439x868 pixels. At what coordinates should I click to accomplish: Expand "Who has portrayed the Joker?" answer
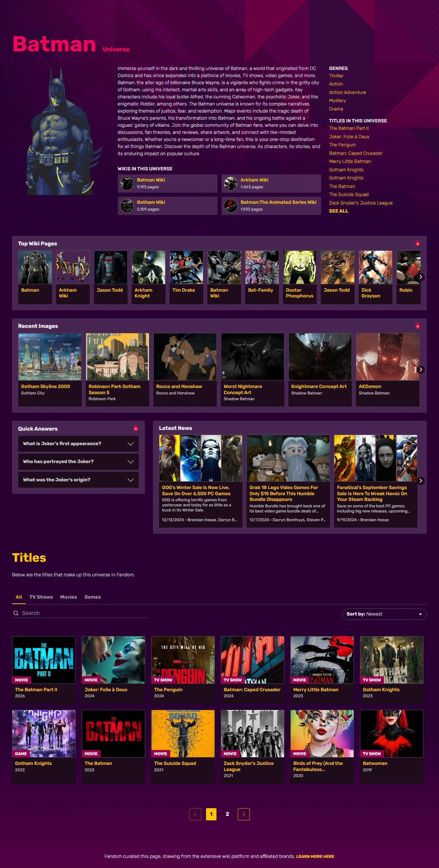pyautogui.click(x=78, y=462)
